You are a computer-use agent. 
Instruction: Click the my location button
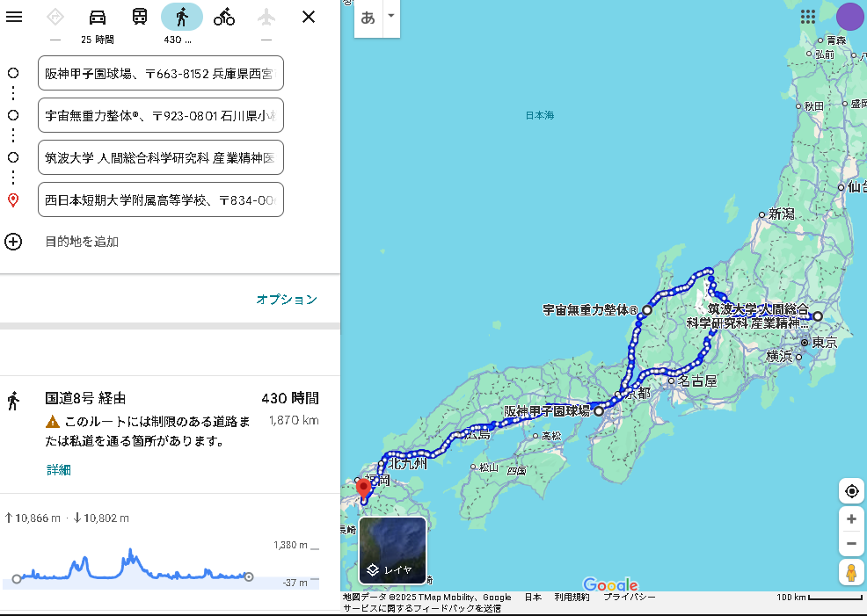851,490
